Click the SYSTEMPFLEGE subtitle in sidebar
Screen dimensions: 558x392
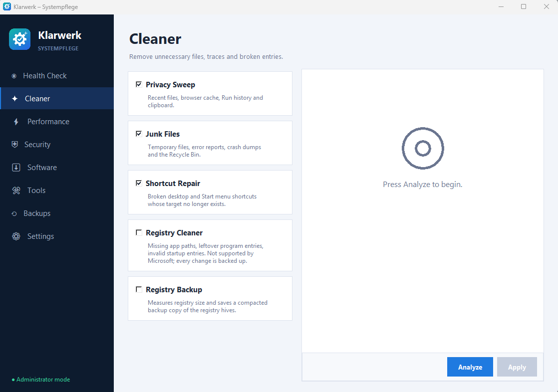58,48
